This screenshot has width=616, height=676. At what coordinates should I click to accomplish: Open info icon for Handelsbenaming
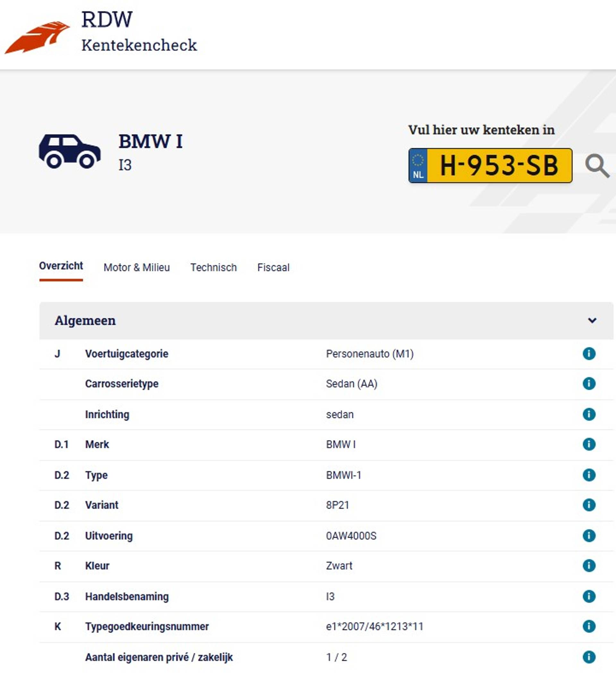[589, 596]
